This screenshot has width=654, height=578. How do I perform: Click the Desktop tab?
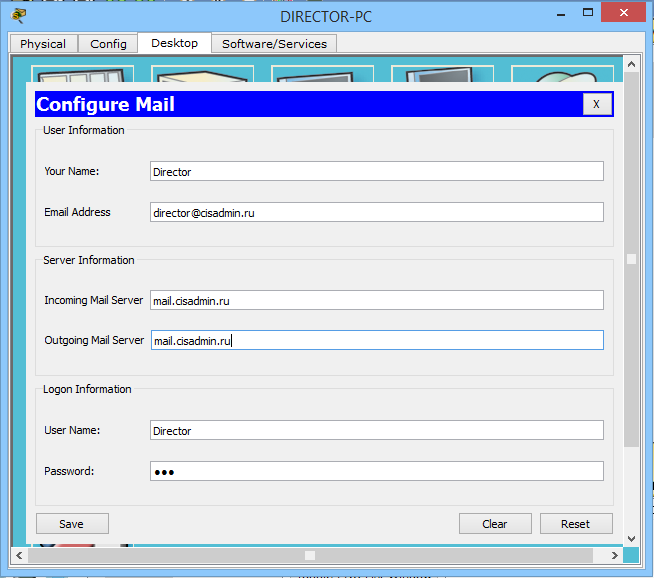(x=174, y=43)
